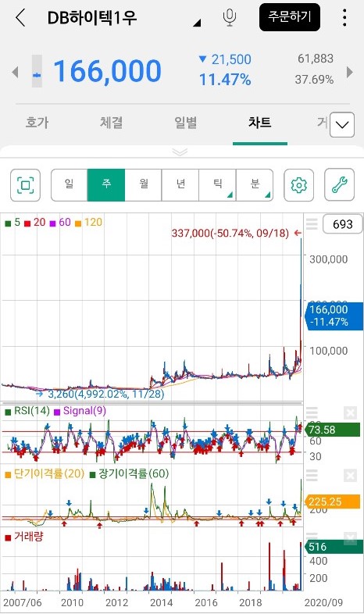Go back with the left chevron arrow
Screen dimensions: 364x614
point(20,18)
